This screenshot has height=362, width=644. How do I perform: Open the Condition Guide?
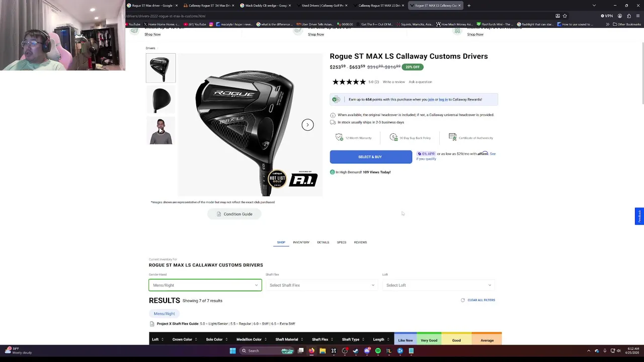pyautogui.click(x=234, y=214)
